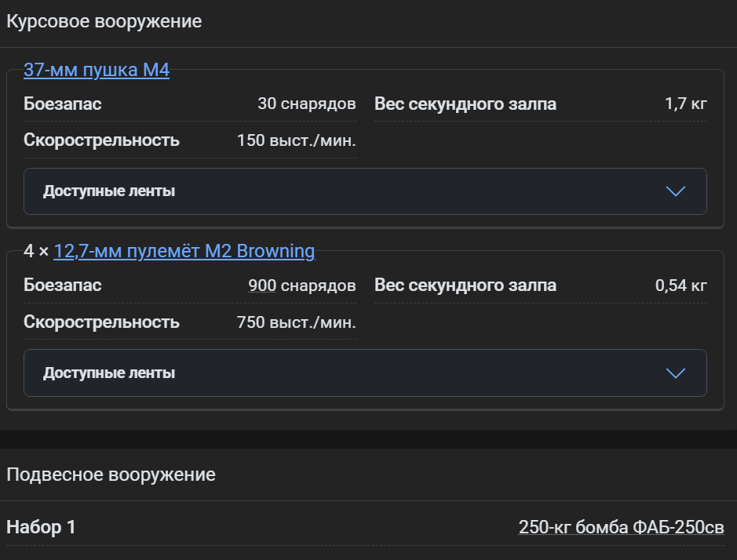
Task: Open the 12,7-мм пулемёт M2 Browning link
Action: pos(184,251)
